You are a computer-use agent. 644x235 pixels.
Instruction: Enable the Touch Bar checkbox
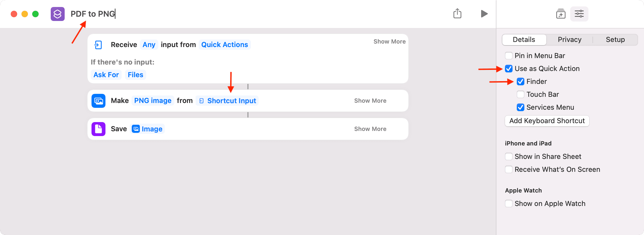click(521, 94)
